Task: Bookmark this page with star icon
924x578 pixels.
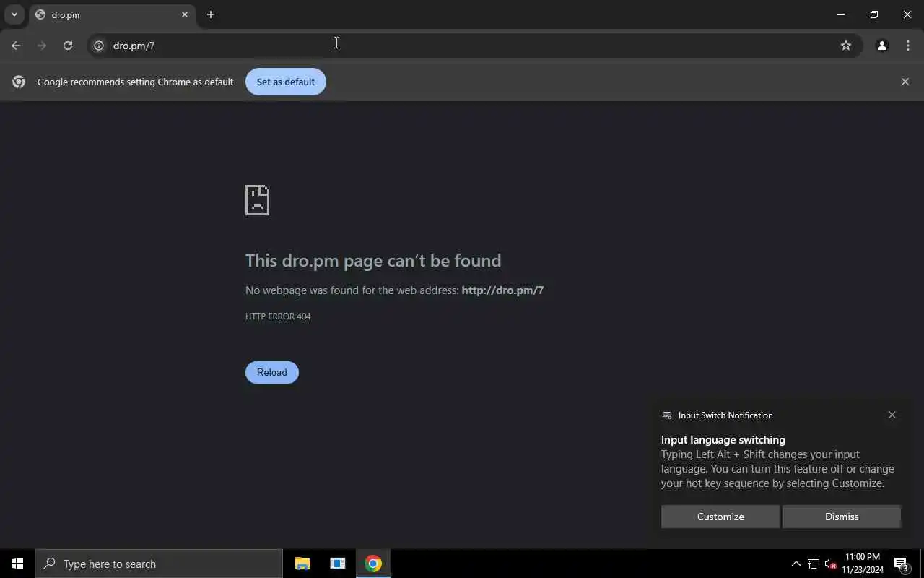Action: tap(846, 46)
